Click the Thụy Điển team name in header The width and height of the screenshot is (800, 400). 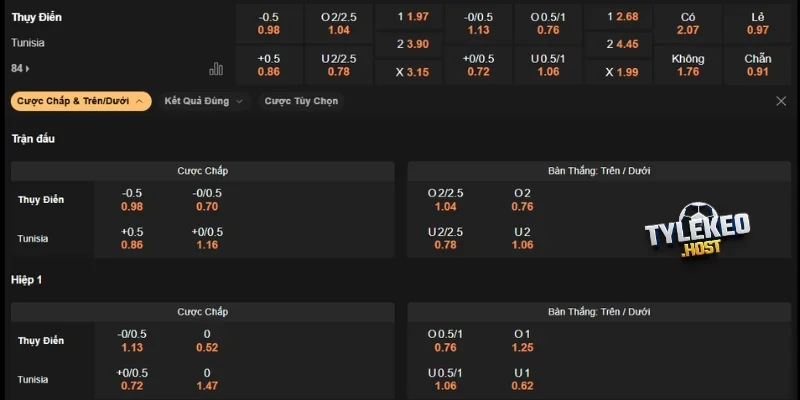(x=37, y=17)
